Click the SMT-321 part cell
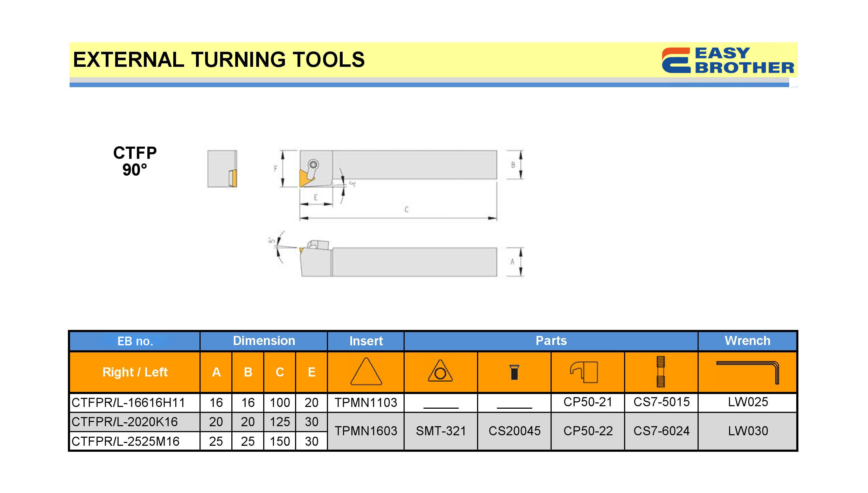Viewport: 868px width, 493px height. point(441,431)
